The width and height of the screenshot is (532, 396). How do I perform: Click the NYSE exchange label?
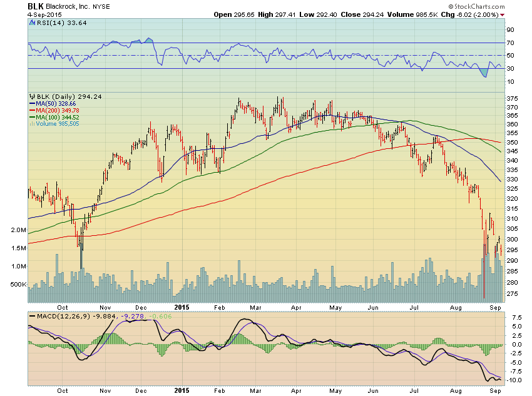[x=101, y=7]
